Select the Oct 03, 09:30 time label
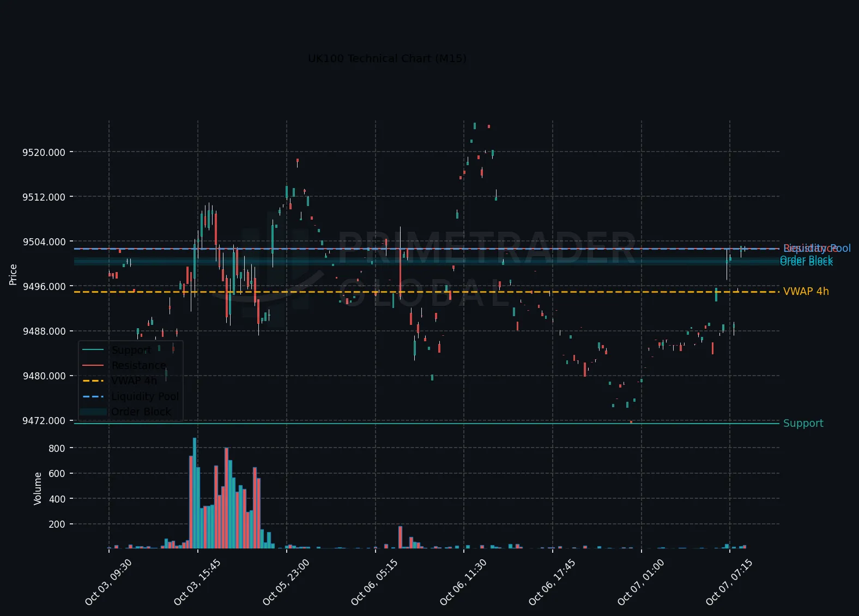This screenshot has height=616, width=859. pos(108,582)
